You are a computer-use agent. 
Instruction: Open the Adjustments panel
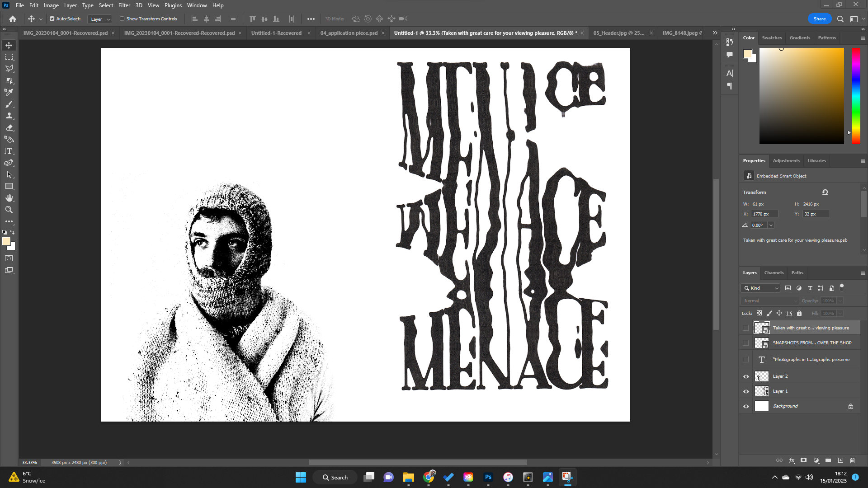(786, 160)
